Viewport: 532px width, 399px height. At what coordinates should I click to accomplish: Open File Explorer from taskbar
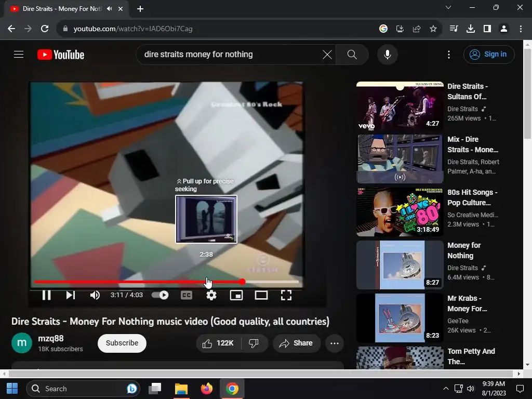click(181, 389)
